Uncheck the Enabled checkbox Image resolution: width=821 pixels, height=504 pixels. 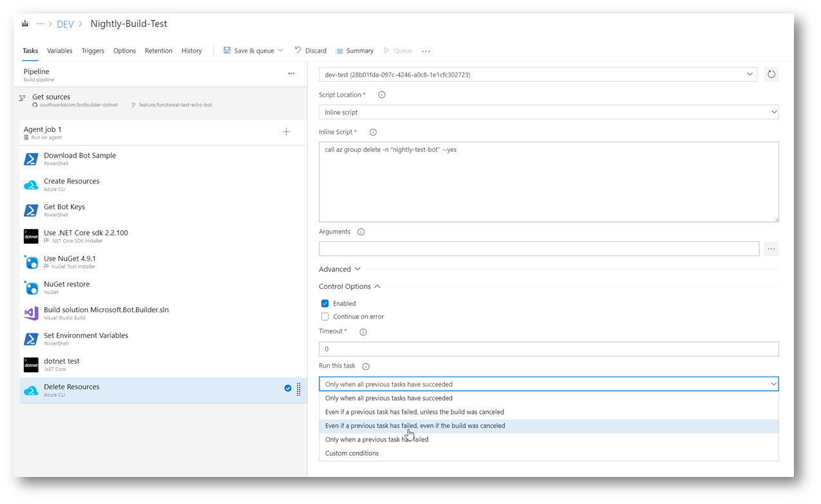pos(325,303)
